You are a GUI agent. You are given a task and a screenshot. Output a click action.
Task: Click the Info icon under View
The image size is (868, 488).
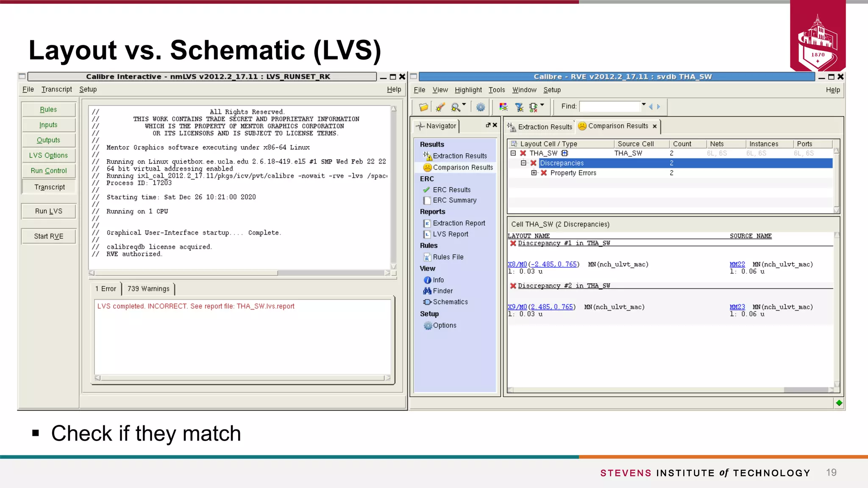(427, 280)
